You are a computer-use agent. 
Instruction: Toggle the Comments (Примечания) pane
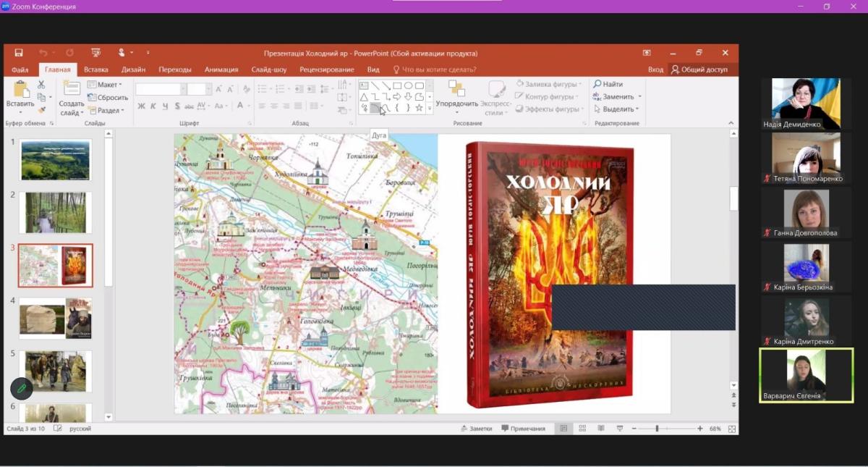(523, 429)
